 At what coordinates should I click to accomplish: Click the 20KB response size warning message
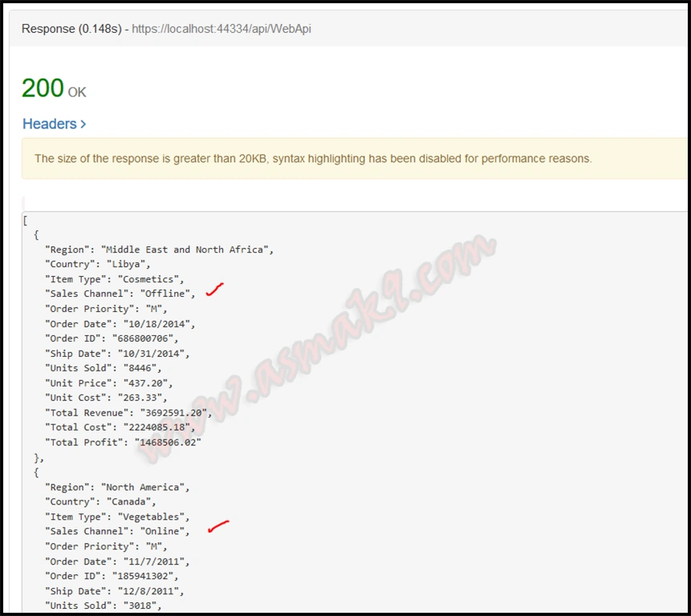click(x=313, y=159)
